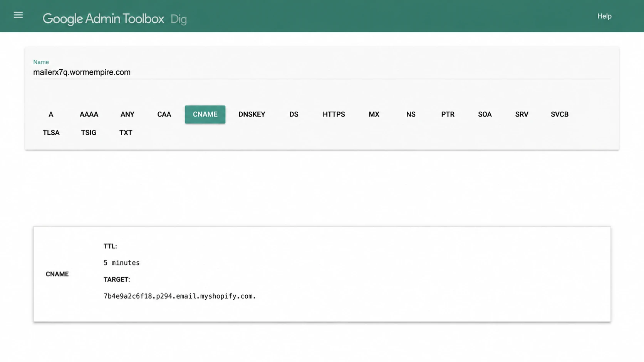Screen dimensions: 644x362
Task: Choose the SRV record type
Action: [x=522, y=114]
